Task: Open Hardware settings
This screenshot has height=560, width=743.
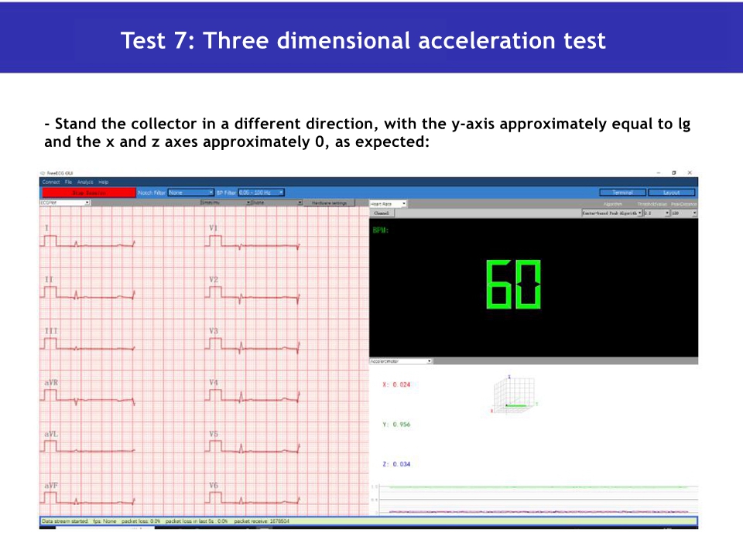Action: click(x=329, y=203)
